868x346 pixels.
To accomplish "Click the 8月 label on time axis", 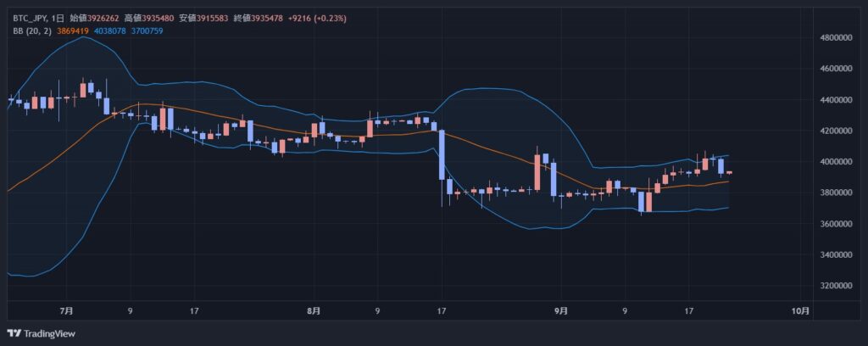I will tap(314, 310).
